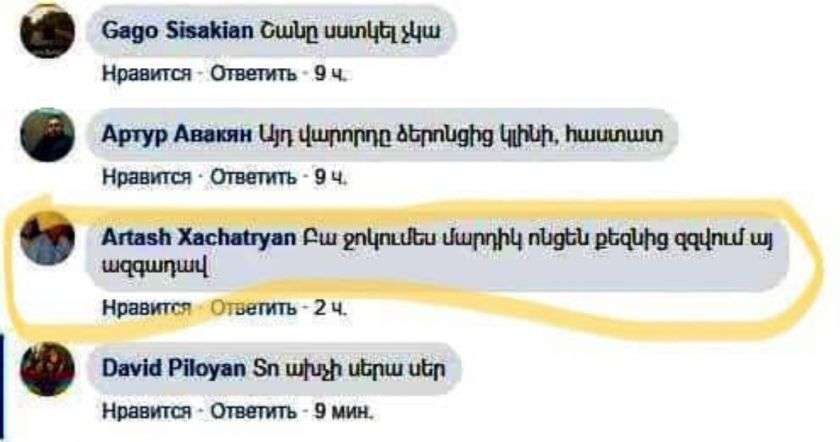Open Артур Авакян's avatar photo

coord(47,134)
